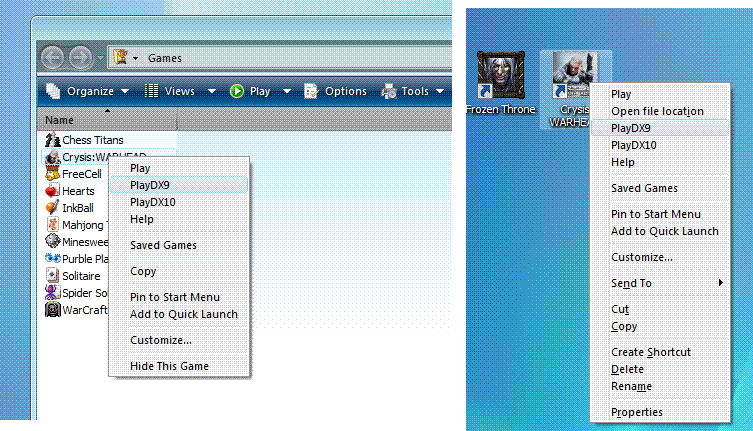Image resolution: width=753 pixels, height=431 pixels.
Task: Click Help in the desktop context menu
Action: coord(660,162)
